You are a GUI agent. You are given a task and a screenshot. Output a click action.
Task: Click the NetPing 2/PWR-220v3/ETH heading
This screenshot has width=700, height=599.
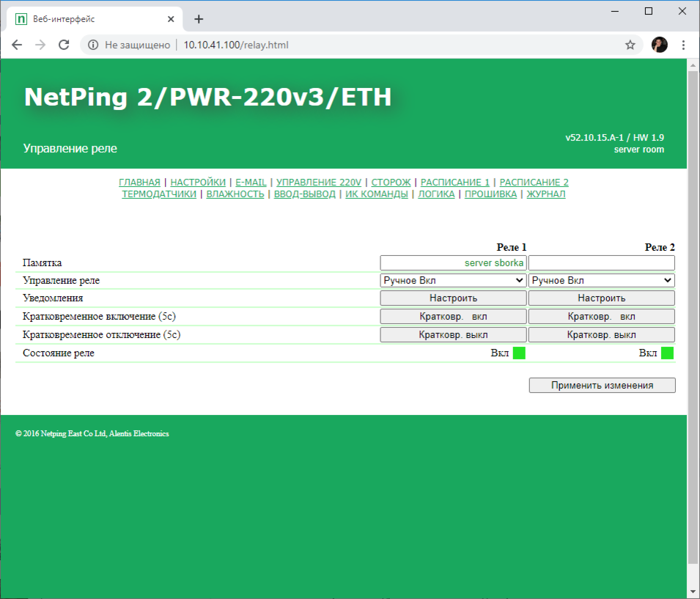click(207, 97)
